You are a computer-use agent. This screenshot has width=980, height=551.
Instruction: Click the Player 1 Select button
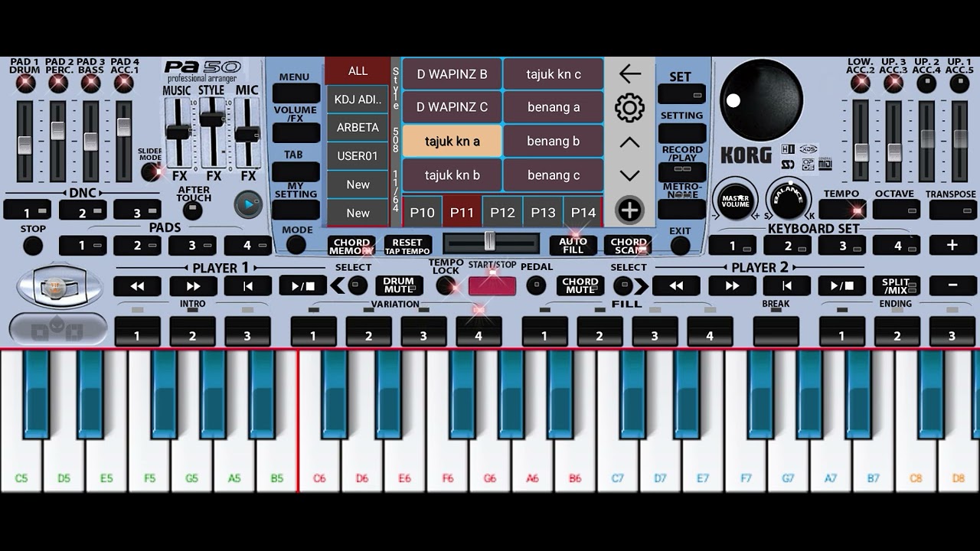point(357,286)
